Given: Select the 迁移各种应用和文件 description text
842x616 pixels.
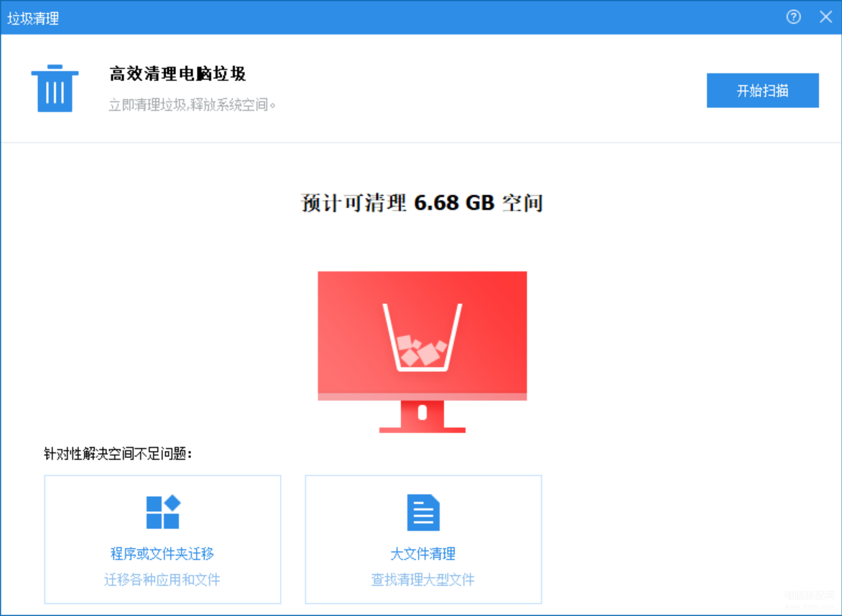Looking at the screenshot, I should [162, 579].
